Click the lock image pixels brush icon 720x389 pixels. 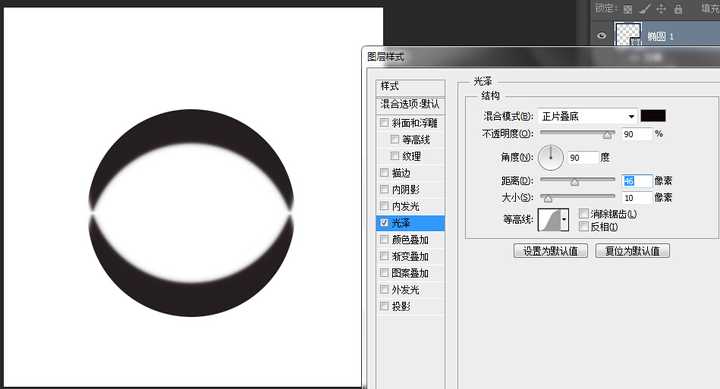coord(645,9)
